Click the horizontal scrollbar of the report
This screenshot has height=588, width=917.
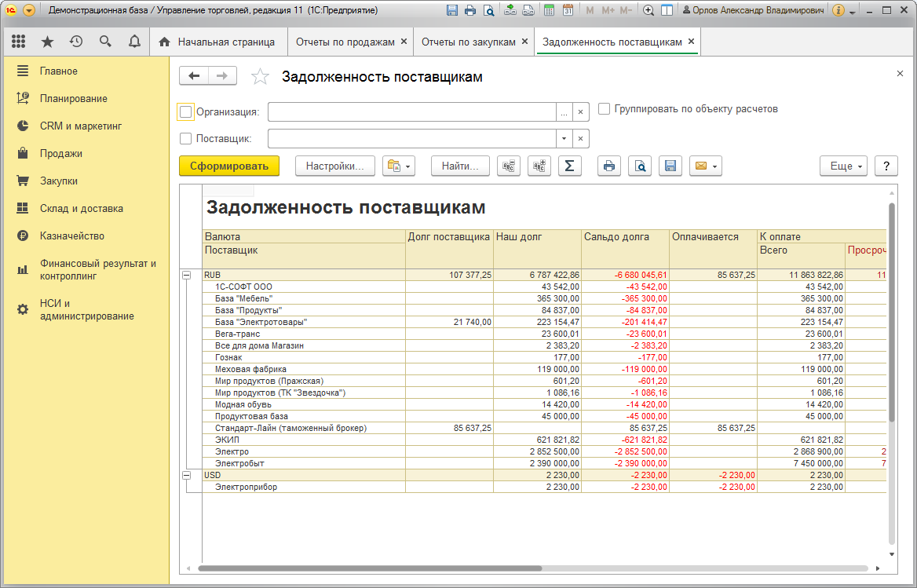pos(371,568)
